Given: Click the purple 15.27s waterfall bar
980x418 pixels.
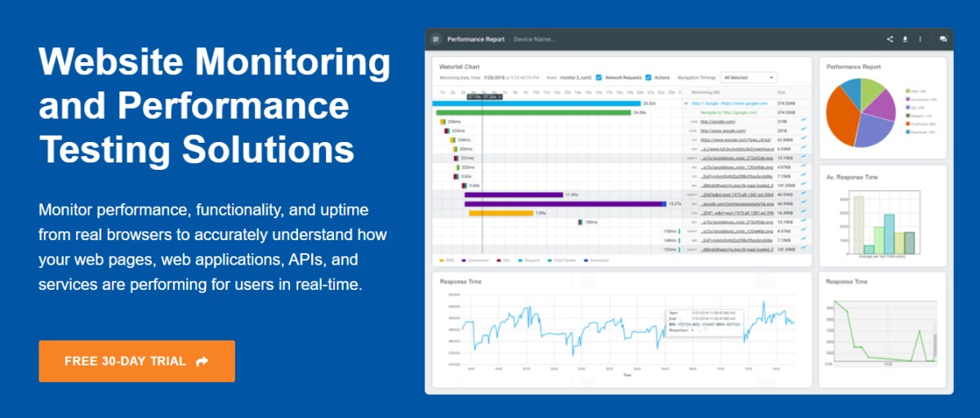Looking at the screenshot, I should [x=565, y=204].
